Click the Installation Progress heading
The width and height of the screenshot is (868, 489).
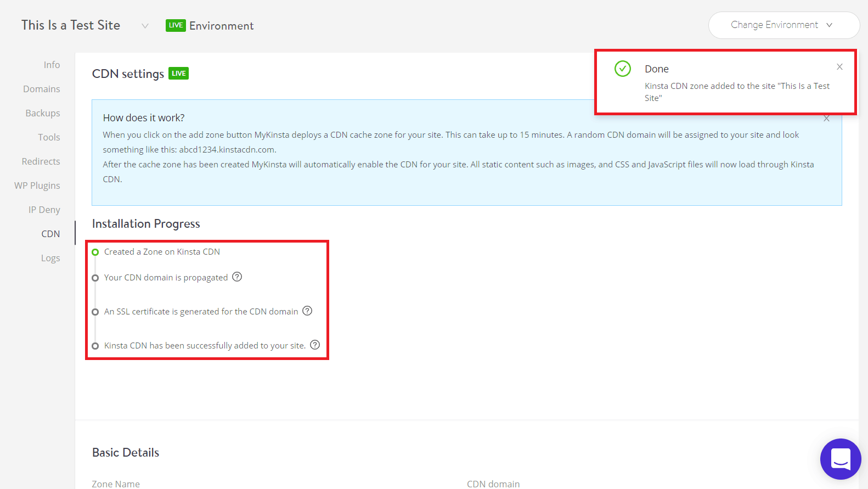pyautogui.click(x=146, y=224)
